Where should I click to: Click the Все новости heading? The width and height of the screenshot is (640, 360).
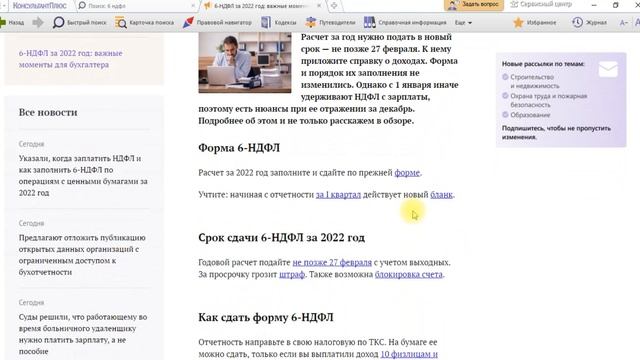click(48, 112)
